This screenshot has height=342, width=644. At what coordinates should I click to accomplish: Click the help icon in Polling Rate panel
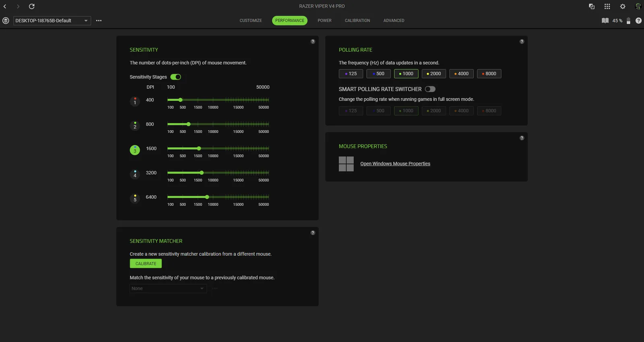click(522, 41)
